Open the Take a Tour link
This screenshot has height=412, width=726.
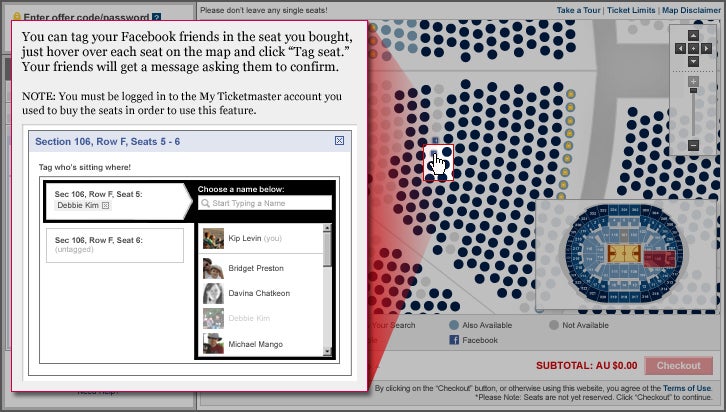coord(579,10)
